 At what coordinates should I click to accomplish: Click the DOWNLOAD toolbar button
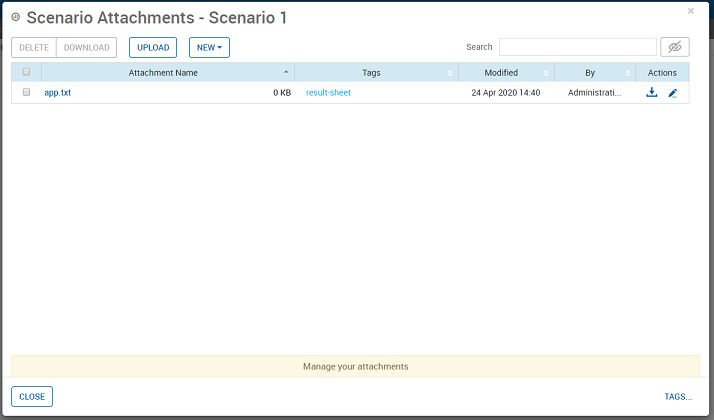coord(87,47)
